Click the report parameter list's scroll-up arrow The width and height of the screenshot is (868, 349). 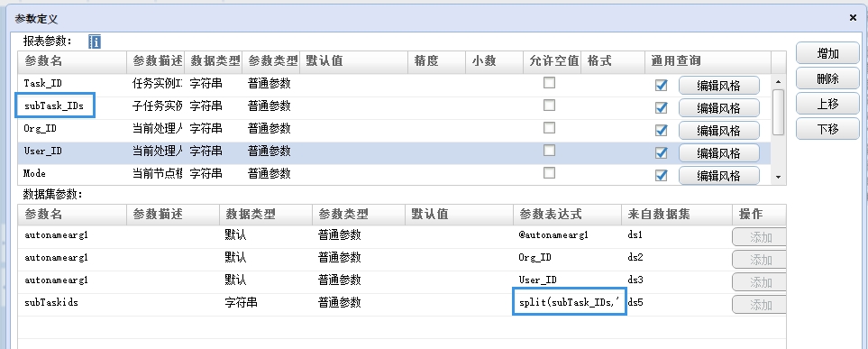(779, 81)
